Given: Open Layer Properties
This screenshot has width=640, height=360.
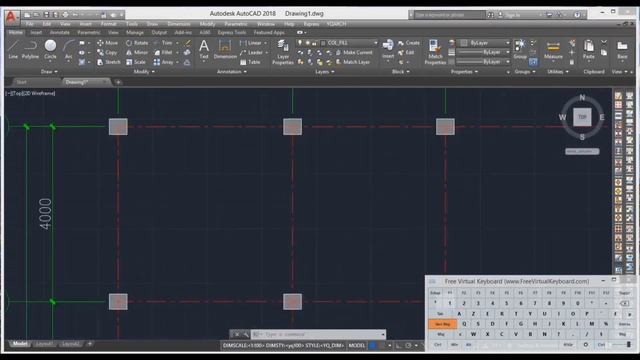Looking at the screenshot, I should tap(283, 52).
